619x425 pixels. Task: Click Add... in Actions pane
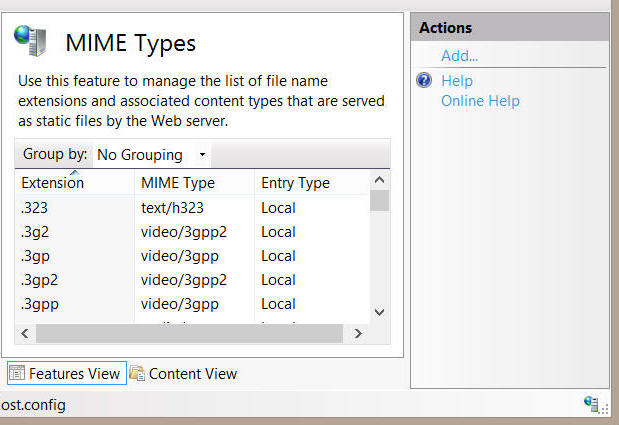tap(459, 56)
